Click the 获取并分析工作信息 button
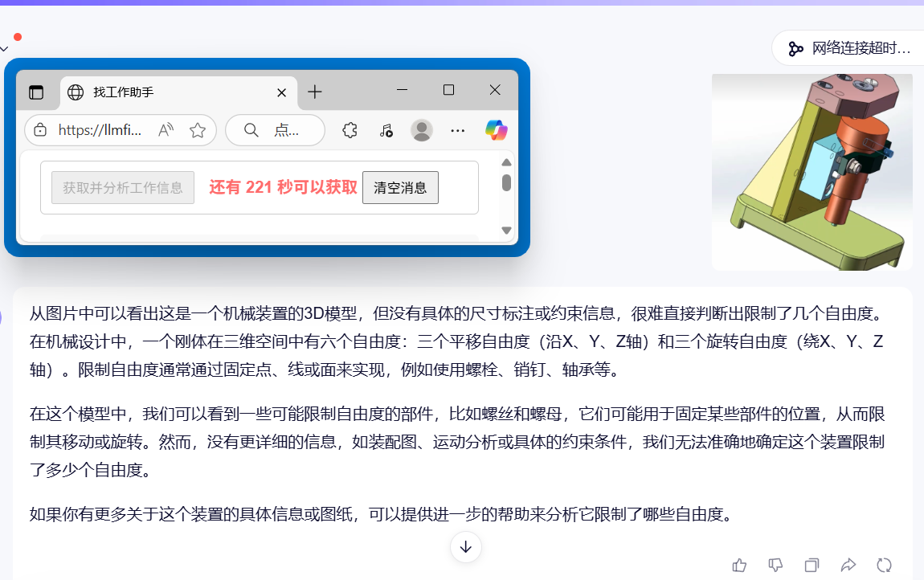The image size is (924, 580). (123, 187)
